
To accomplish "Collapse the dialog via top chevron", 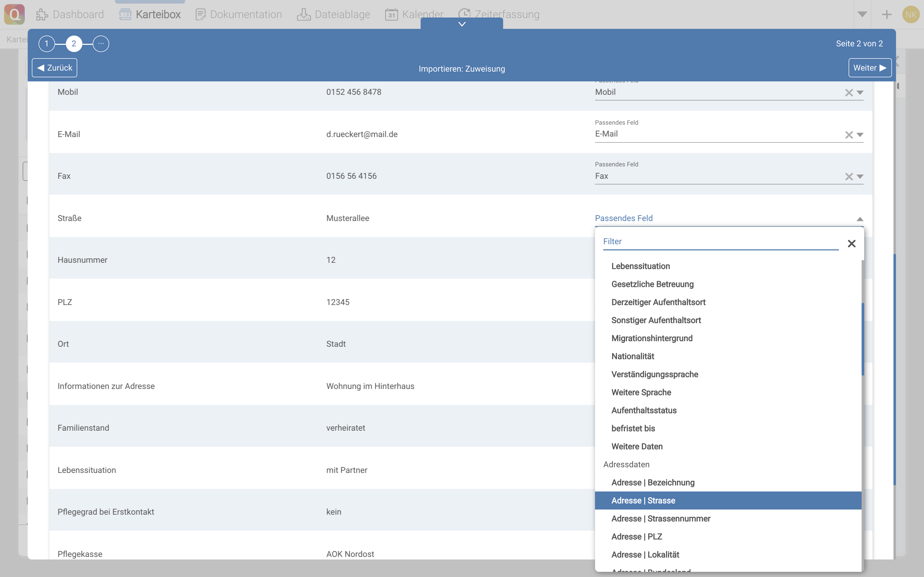I will point(462,24).
